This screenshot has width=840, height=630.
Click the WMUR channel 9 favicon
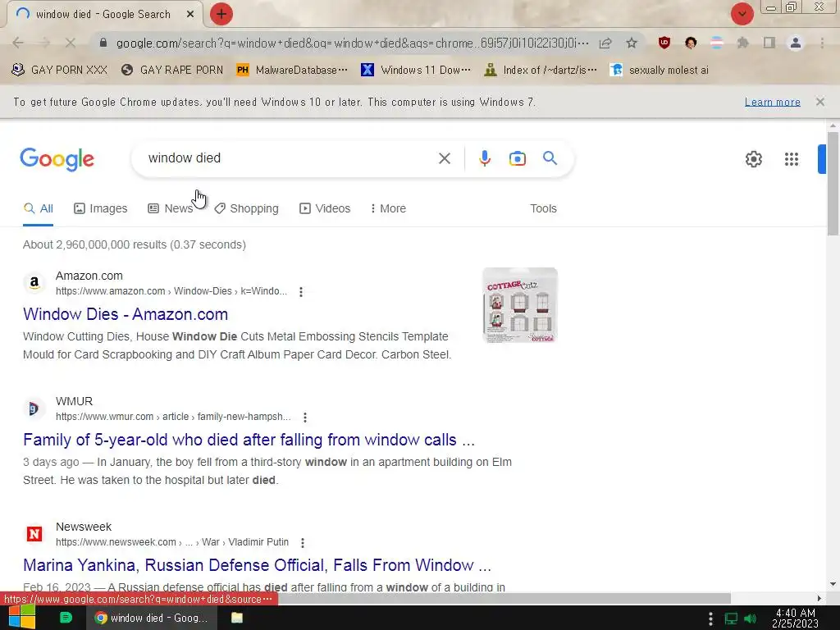pyautogui.click(x=34, y=409)
